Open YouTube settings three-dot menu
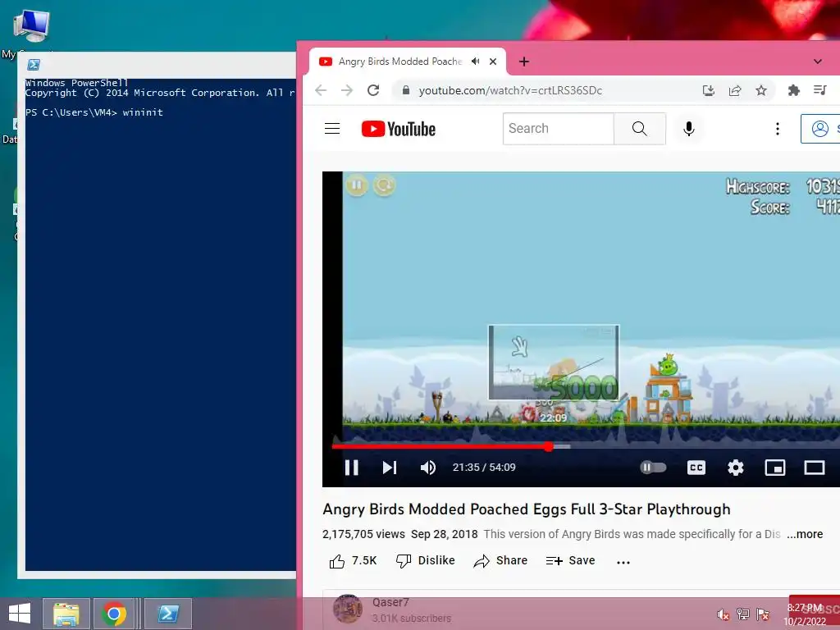The width and height of the screenshot is (840, 630). [x=778, y=129]
